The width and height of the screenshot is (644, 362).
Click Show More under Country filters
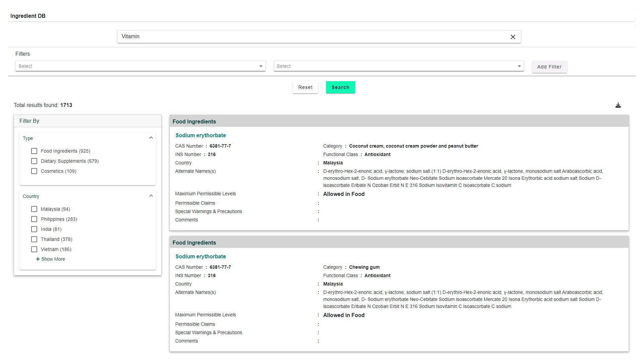click(50, 259)
